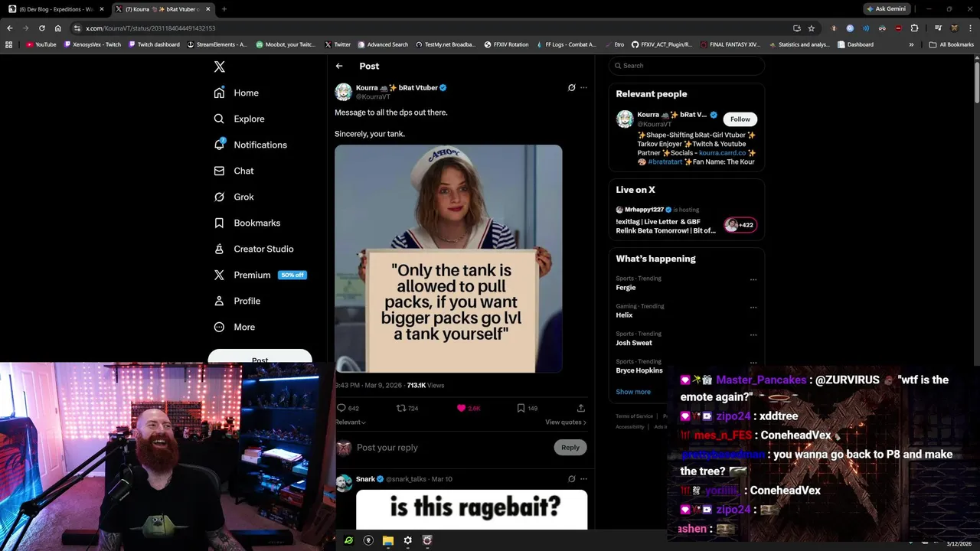Click the Grok icon on Kourra's post
980x551 pixels.
click(571, 87)
